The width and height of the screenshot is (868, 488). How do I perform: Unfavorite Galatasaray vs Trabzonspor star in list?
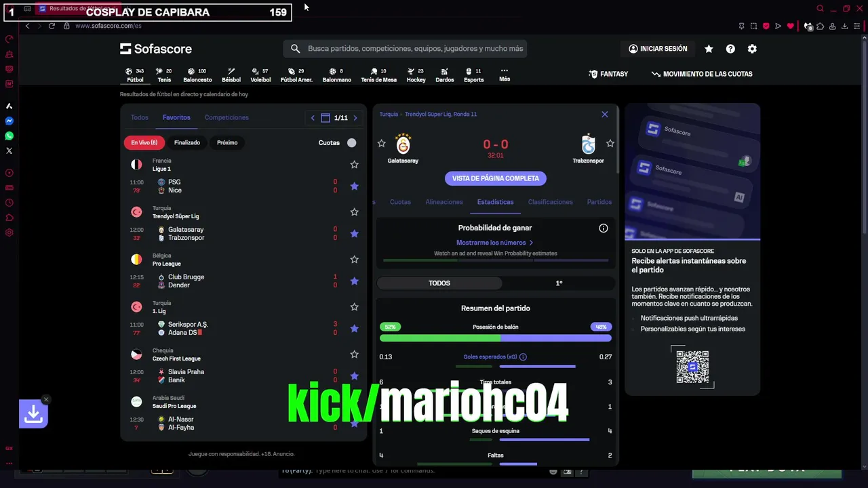[x=354, y=234]
